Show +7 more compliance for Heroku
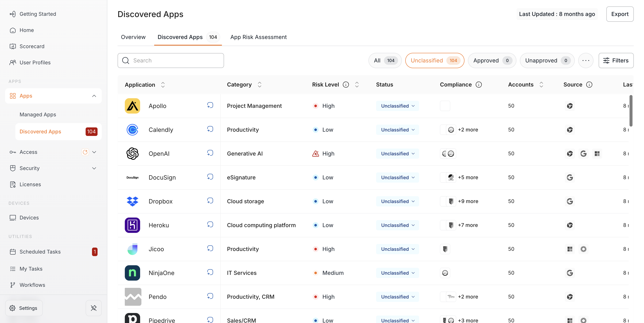The width and height of the screenshot is (644, 323). click(x=468, y=225)
